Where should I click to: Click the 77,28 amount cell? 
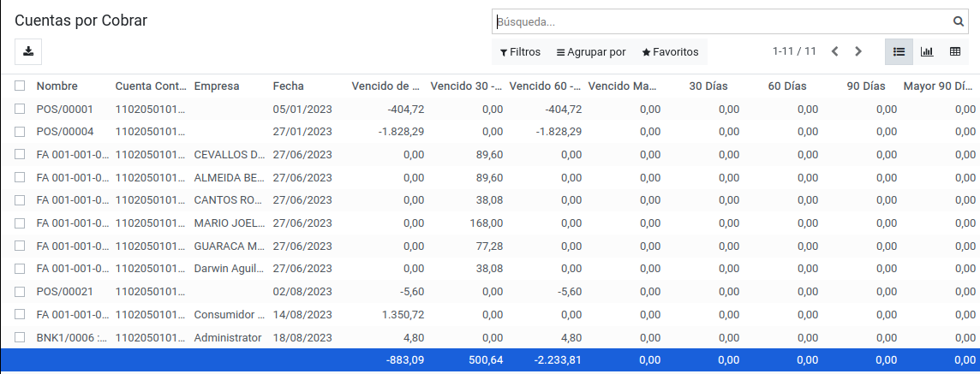(x=489, y=246)
